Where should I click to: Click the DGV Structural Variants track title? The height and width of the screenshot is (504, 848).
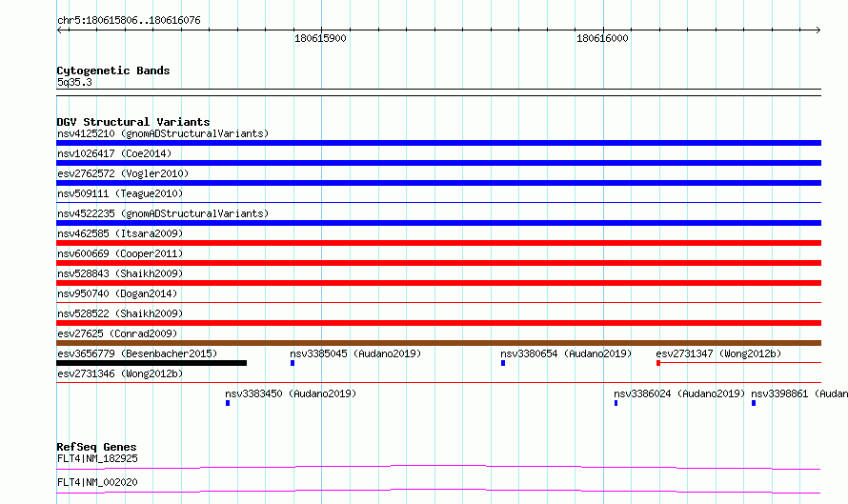point(133,122)
